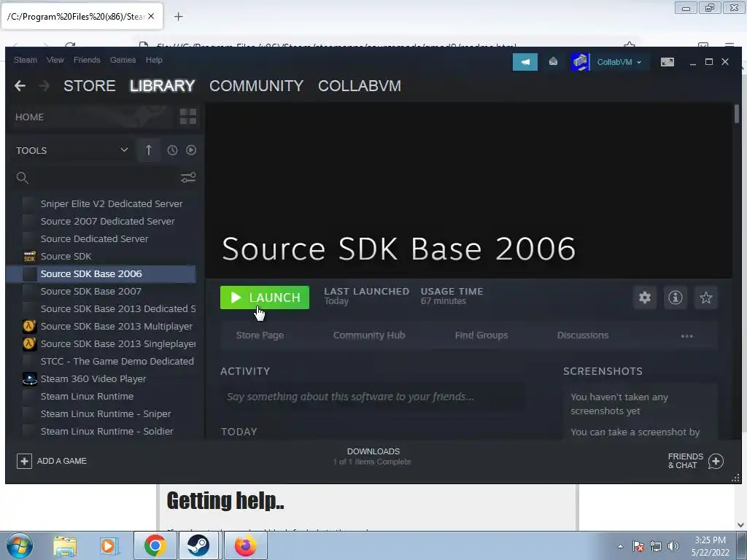Click the Steam forward navigation arrow
The width and height of the screenshot is (747, 560).
pyautogui.click(x=44, y=86)
